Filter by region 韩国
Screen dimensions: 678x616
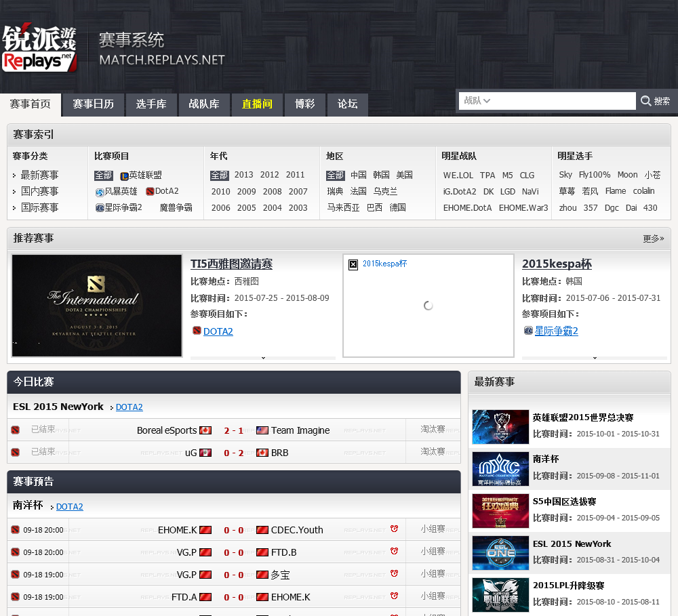[x=381, y=175]
